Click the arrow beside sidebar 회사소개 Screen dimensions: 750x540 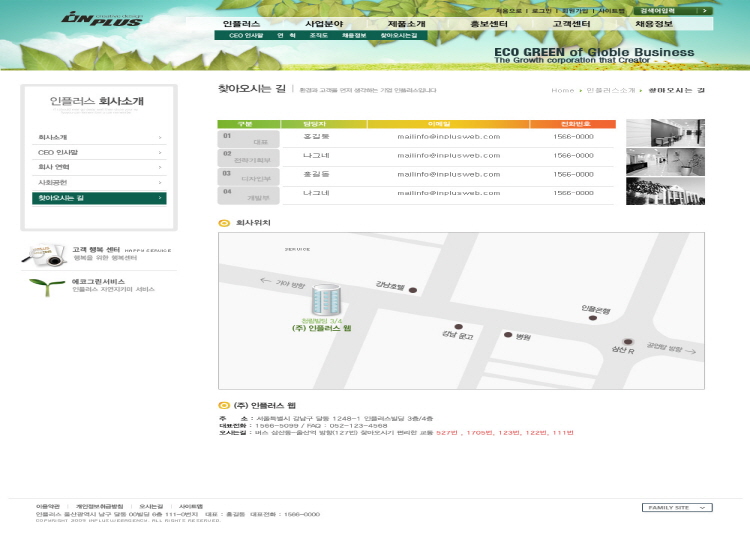(x=160, y=137)
